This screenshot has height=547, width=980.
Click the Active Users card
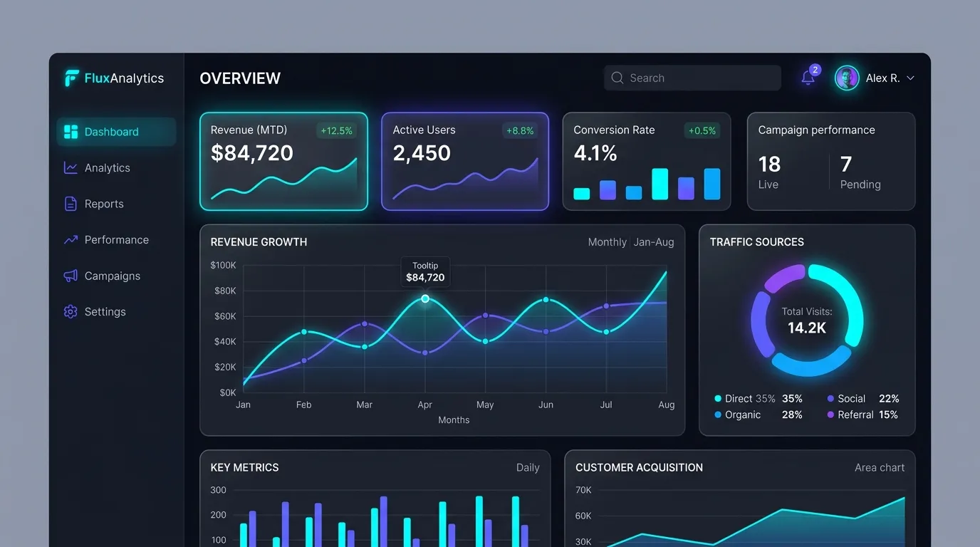click(x=465, y=161)
